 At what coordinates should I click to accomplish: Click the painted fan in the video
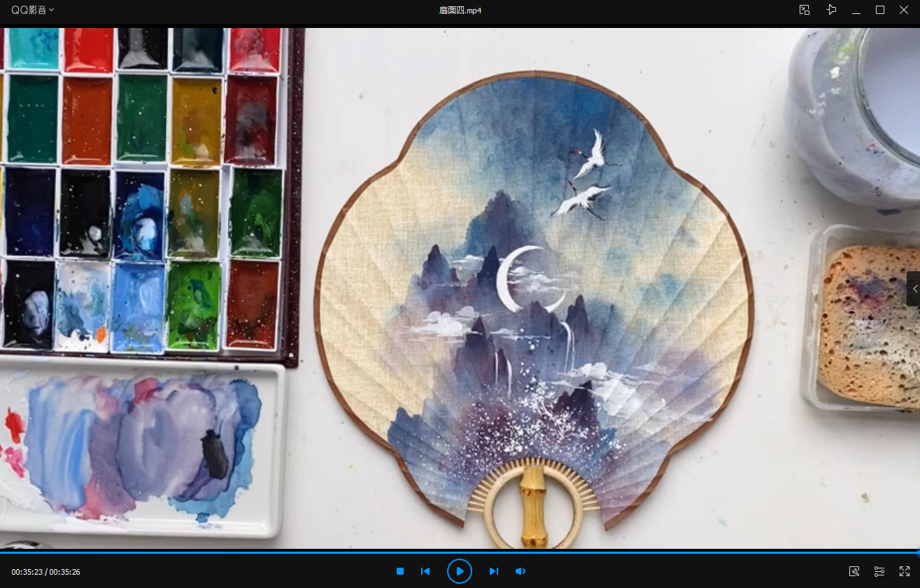[535, 280]
